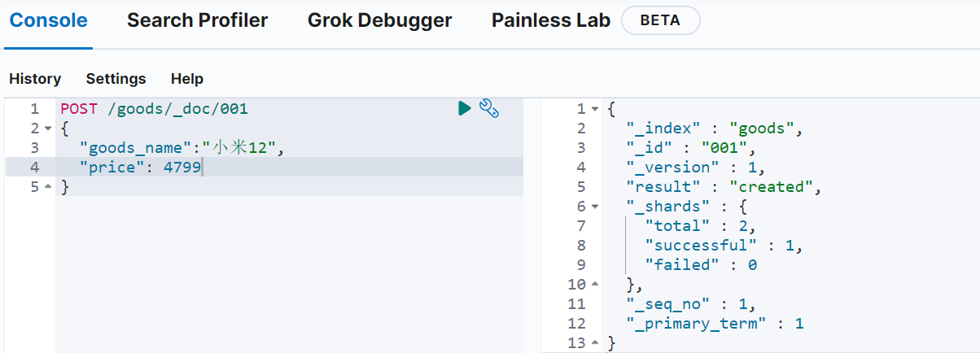Screen dimensions: 980x353
Task: Go to the Grok Debugger tab
Action: (379, 20)
